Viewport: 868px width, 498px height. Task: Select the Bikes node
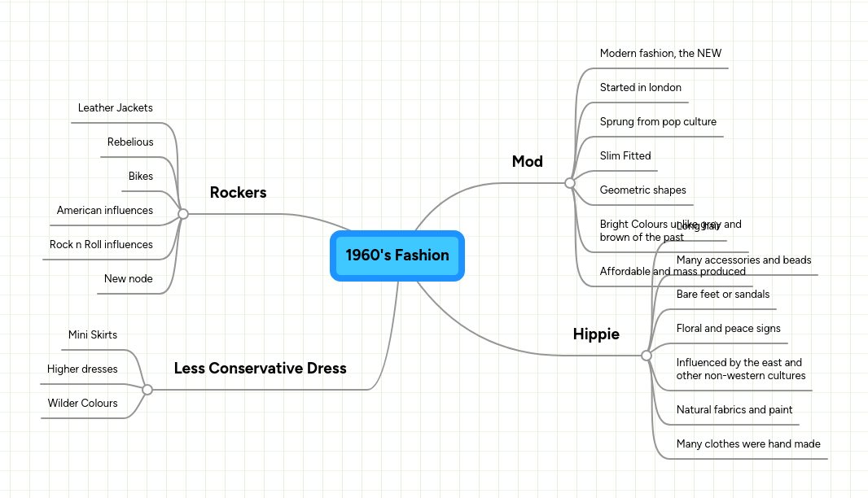[141, 176]
